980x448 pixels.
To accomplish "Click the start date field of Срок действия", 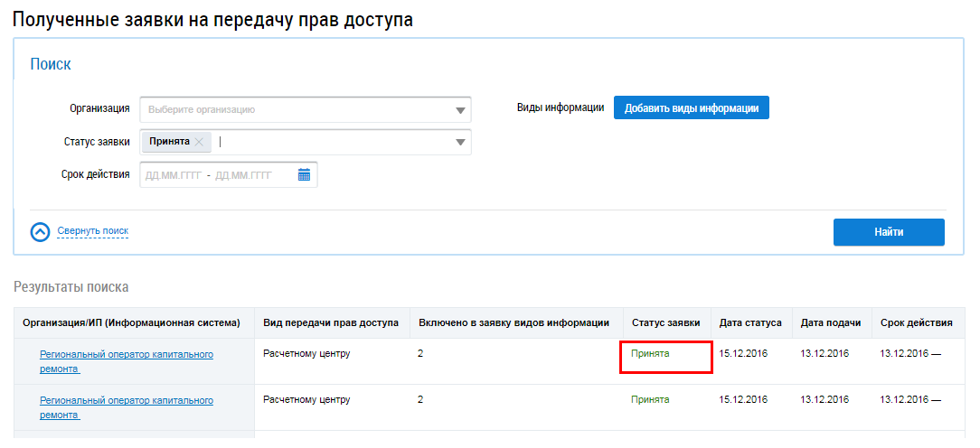I will pos(172,175).
